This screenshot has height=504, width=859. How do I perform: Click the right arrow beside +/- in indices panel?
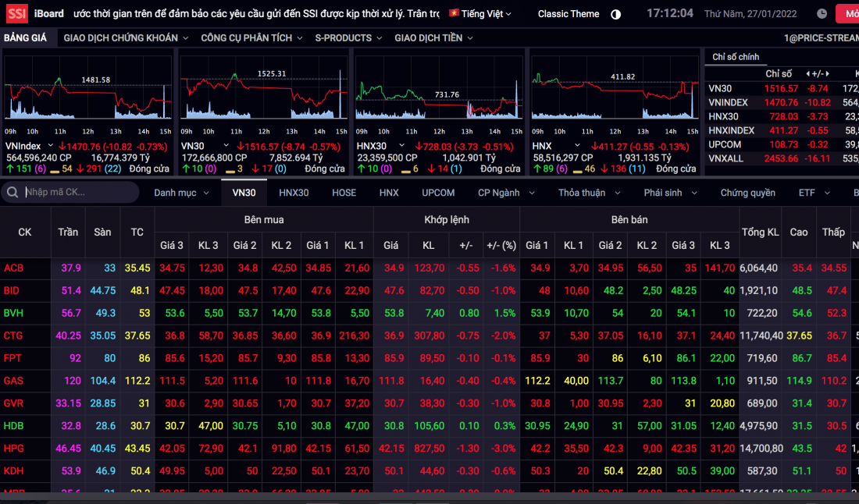827,74
